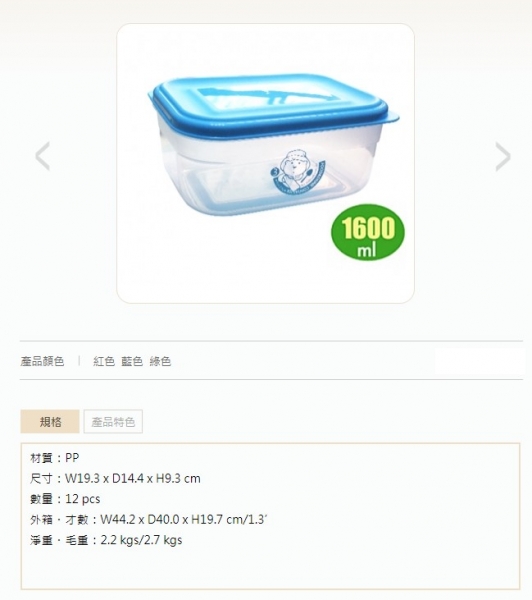Image resolution: width=532 pixels, height=600 pixels.
Task: Click the 產品顏色 label
Action: [x=42, y=361]
